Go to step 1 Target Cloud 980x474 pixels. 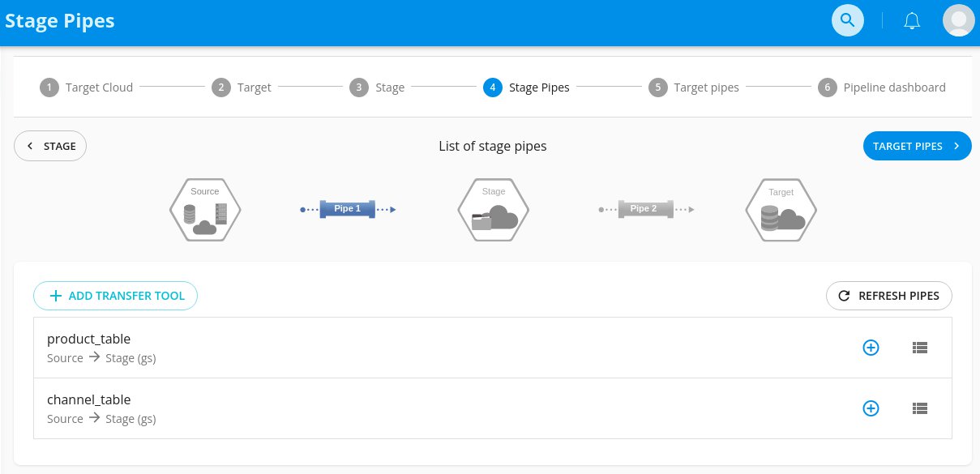click(87, 88)
